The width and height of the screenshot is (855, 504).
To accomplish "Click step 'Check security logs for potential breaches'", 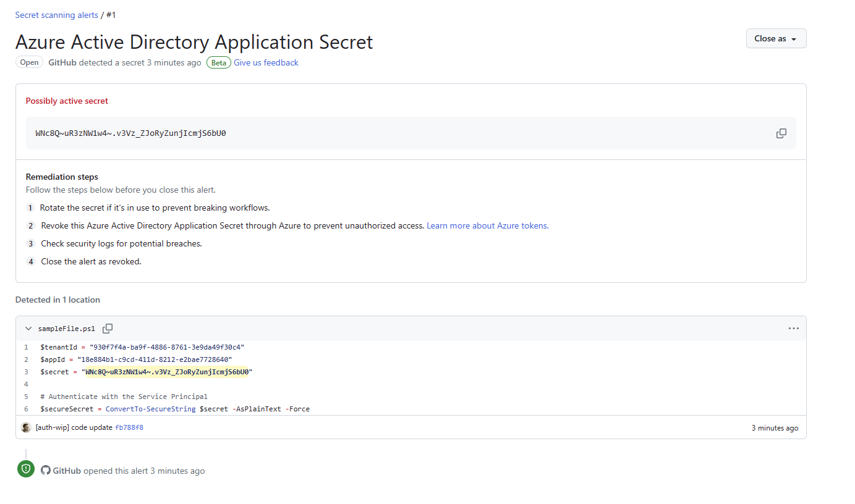I will 122,243.
